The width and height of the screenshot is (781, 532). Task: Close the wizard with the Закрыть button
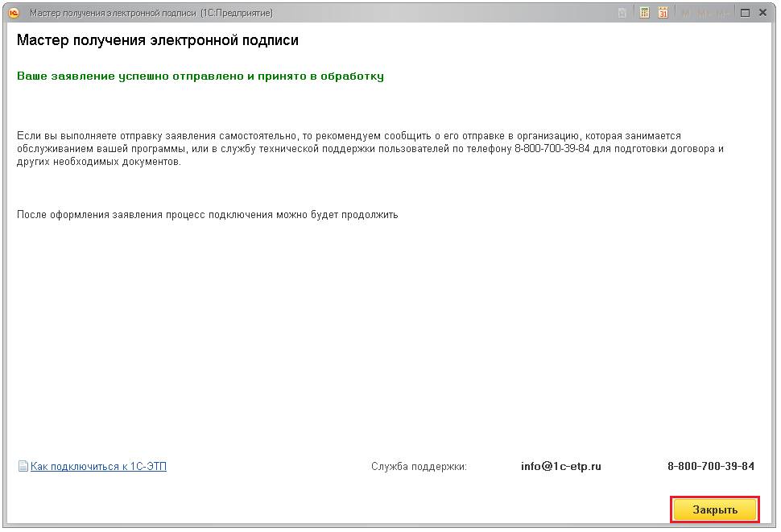[715, 509]
